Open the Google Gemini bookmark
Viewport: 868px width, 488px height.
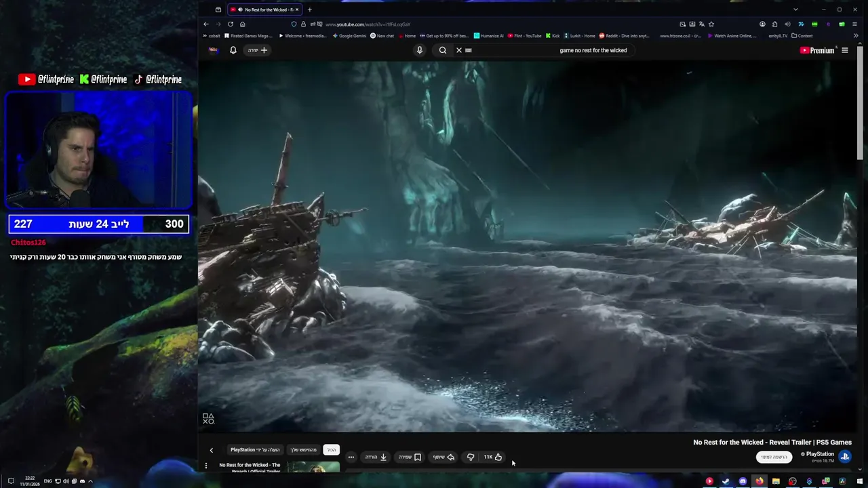click(x=349, y=36)
